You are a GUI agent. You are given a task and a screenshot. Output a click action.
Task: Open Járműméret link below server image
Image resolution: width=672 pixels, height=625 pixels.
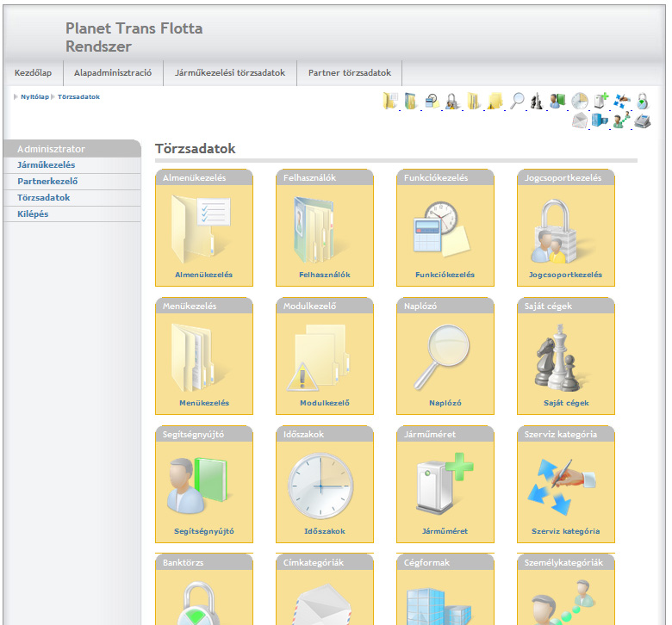click(445, 531)
